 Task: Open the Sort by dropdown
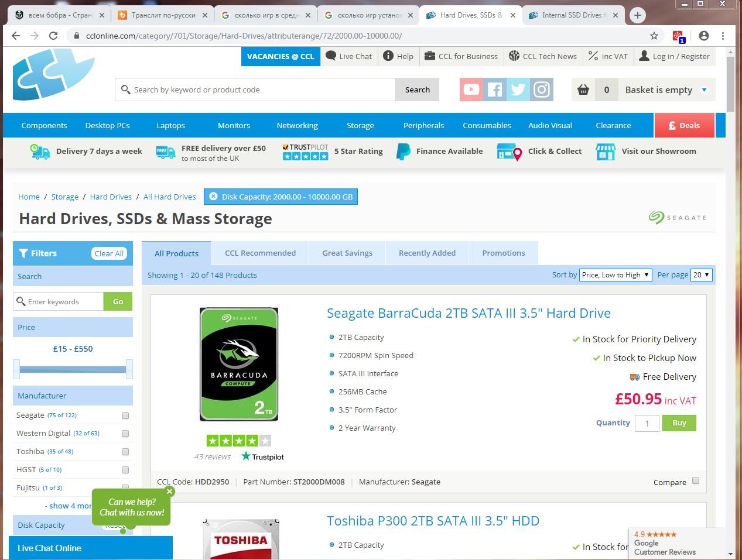coord(616,275)
